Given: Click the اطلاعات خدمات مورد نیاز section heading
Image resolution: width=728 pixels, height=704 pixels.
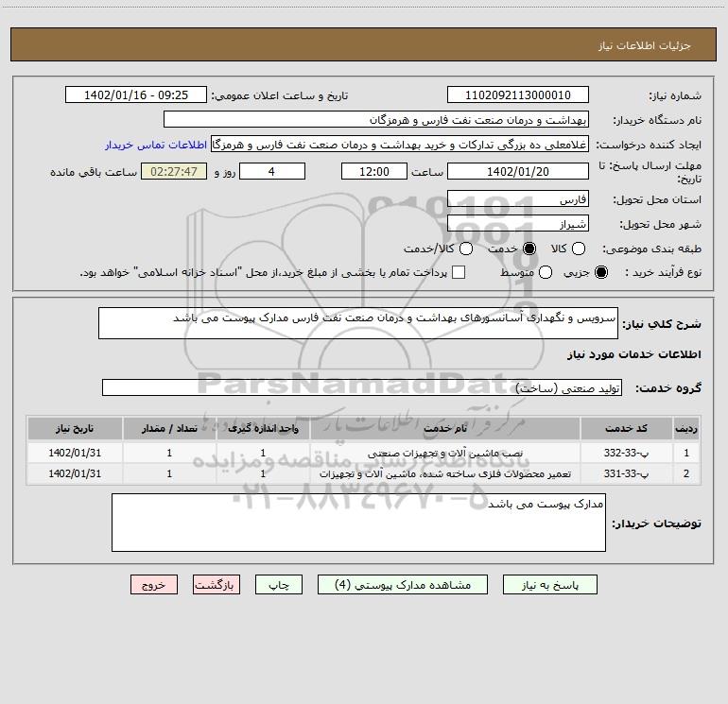Looking at the screenshot, I should pos(633,354).
